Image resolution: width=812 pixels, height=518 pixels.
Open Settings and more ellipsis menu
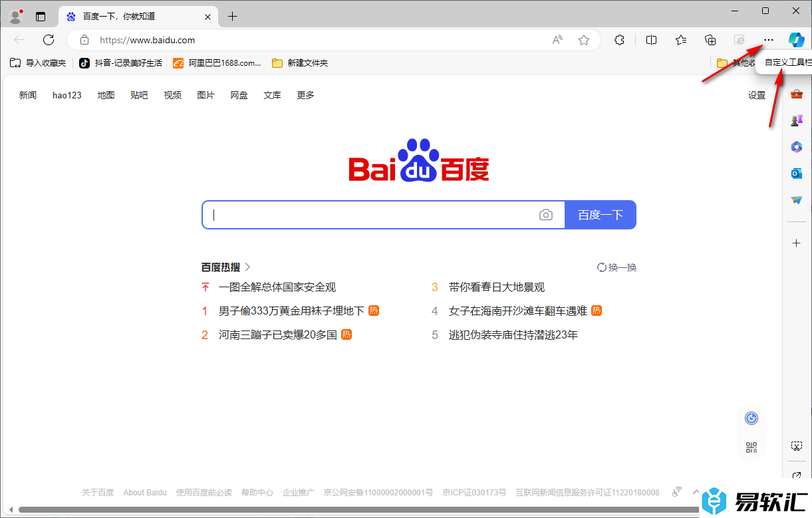pyautogui.click(x=769, y=40)
